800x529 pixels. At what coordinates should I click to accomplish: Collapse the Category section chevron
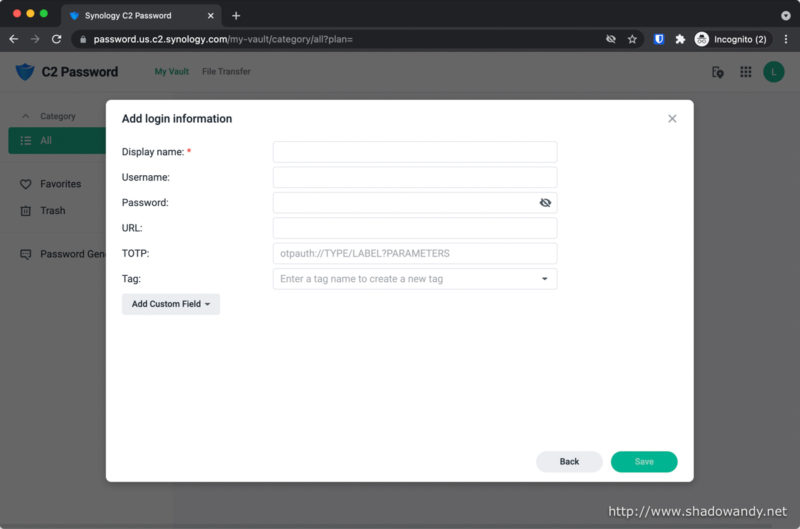[x=25, y=116]
